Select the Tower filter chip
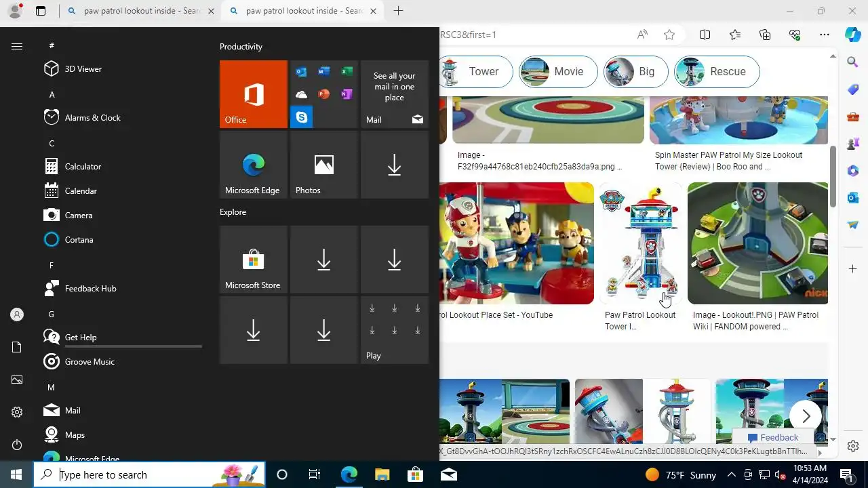This screenshot has width=868, height=488. click(x=476, y=72)
